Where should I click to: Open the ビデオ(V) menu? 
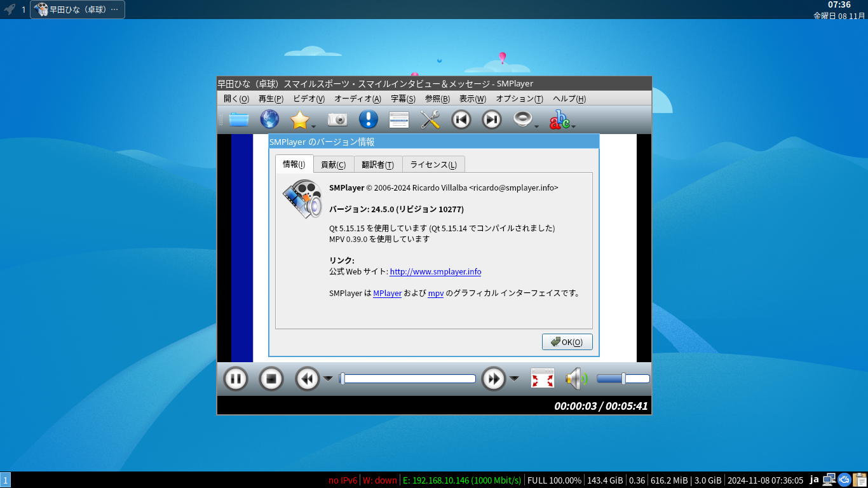pyautogui.click(x=309, y=98)
